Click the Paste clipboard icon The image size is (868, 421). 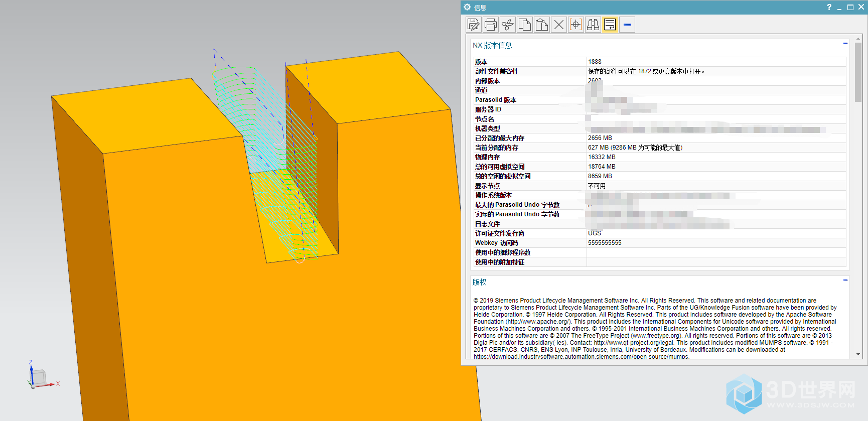(542, 25)
